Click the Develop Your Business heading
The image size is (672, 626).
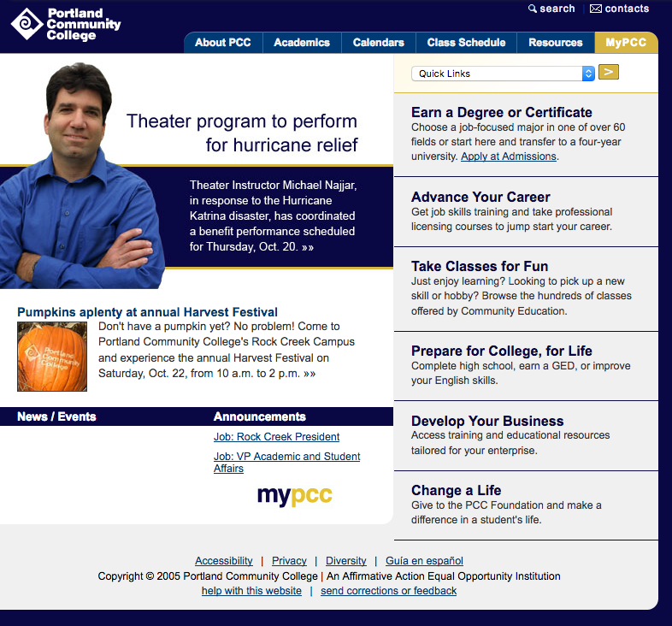coord(487,421)
